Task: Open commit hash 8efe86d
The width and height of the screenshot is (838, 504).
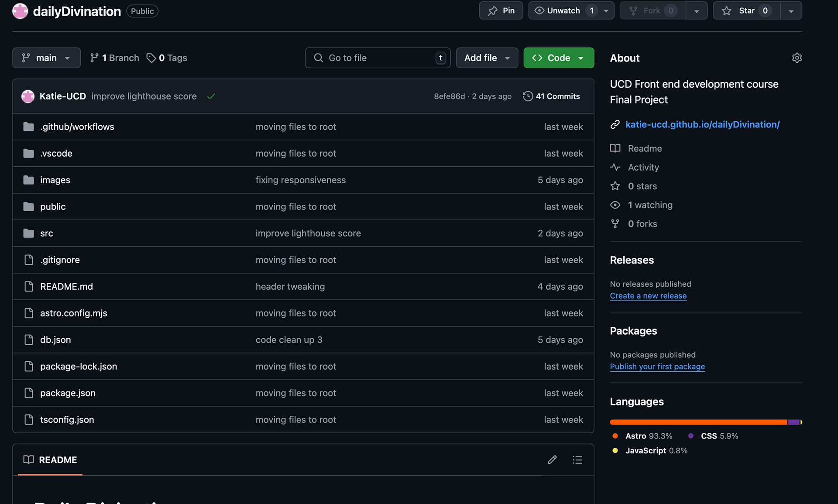Action: click(x=449, y=96)
